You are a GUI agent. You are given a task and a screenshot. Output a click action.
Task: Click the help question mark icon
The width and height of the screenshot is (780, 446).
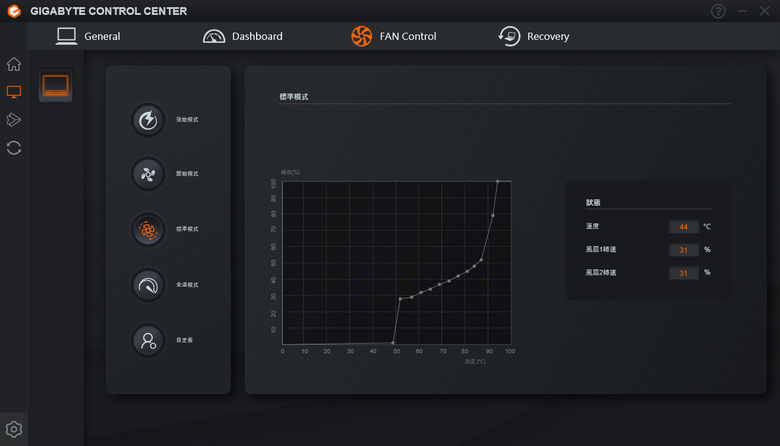[x=718, y=11]
